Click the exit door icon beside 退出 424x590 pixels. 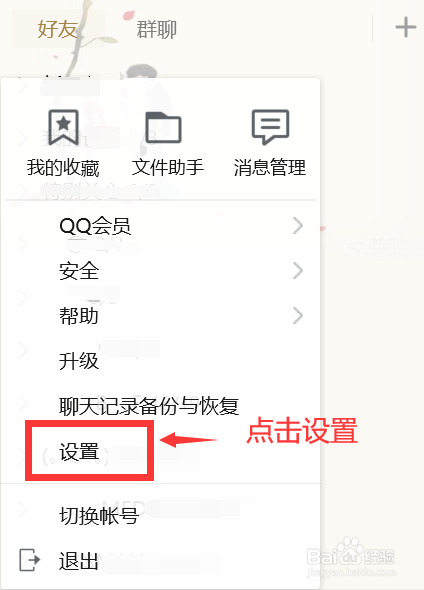(29, 560)
